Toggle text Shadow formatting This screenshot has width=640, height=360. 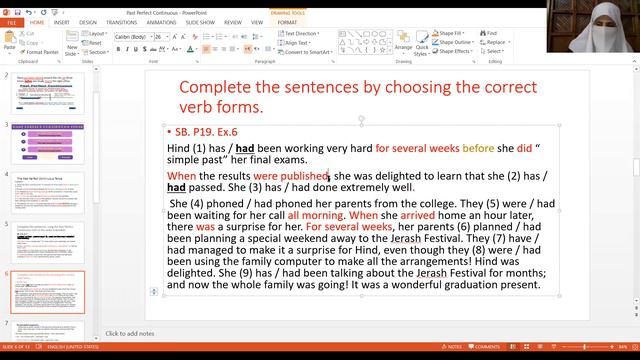pos(144,49)
